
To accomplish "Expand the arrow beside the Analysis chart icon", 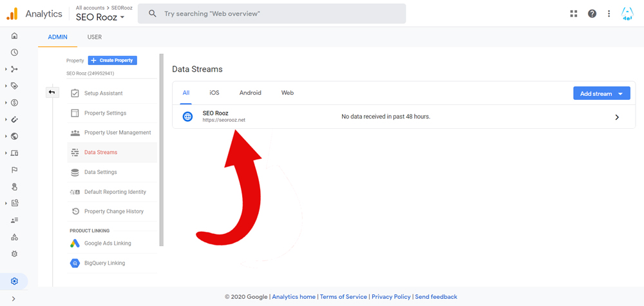I will tap(6, 203).
